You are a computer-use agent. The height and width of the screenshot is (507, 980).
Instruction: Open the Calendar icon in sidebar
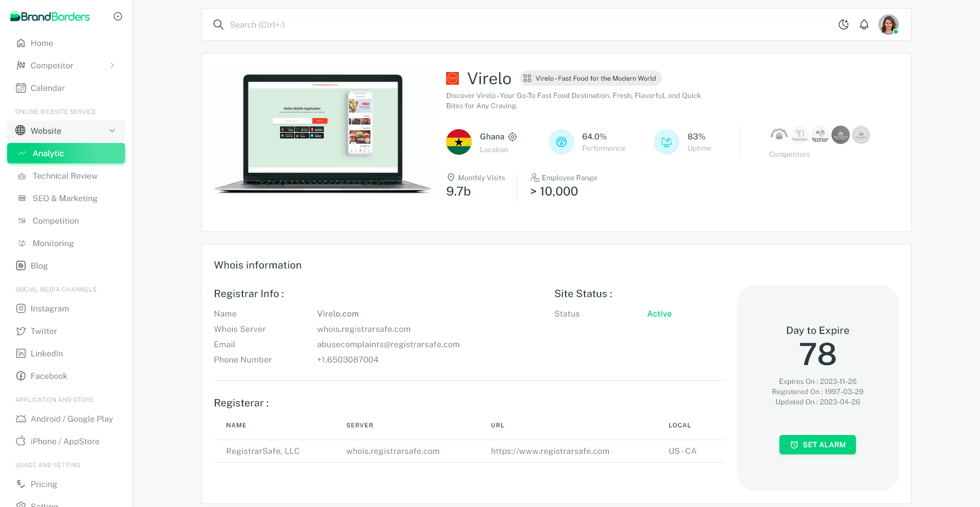(x=21, y=88)
